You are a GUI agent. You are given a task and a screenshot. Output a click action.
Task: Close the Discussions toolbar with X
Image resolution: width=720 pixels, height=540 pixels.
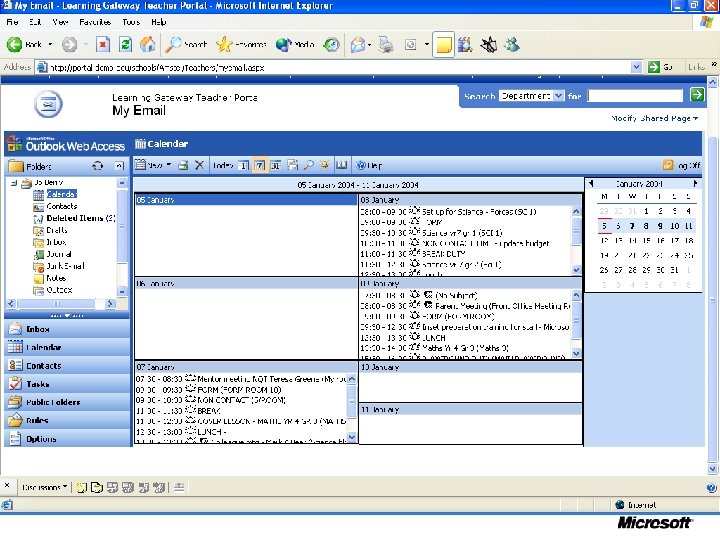coord(7,485)
